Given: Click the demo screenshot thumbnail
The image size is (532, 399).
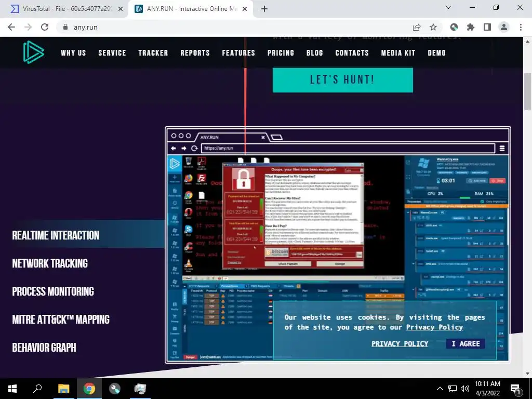Looking at the screenshot, I should (338, 245).
